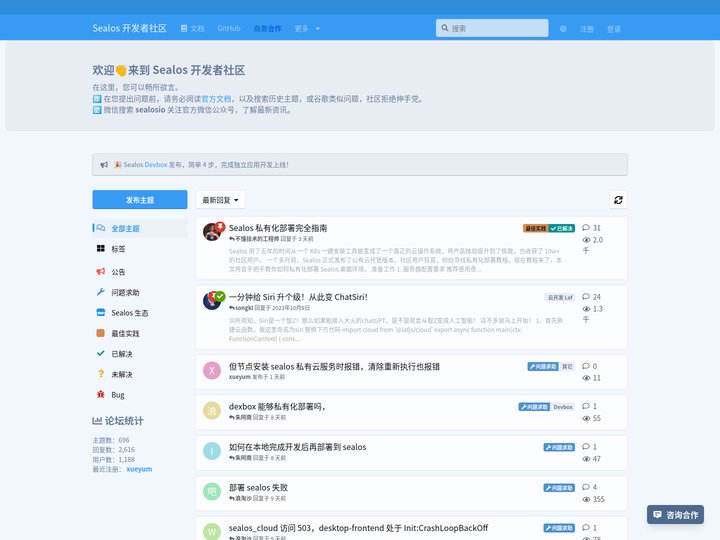Click the 未解决 question mark icon

tap(101, 374)
